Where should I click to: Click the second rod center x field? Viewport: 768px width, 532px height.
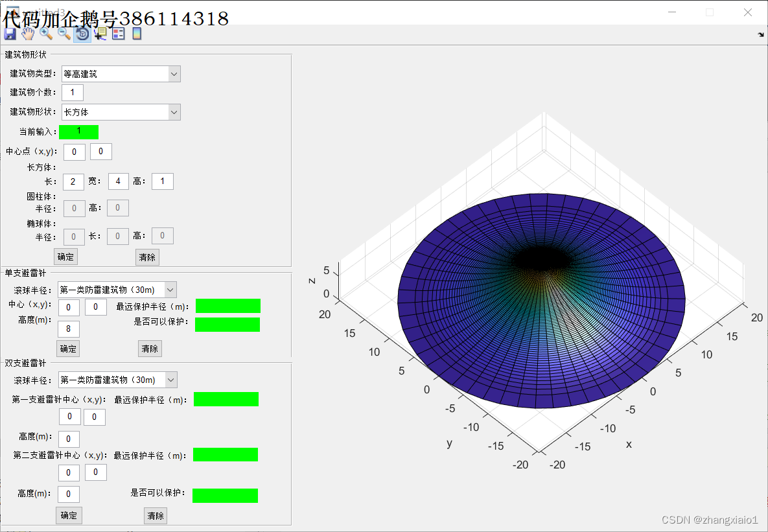click(x=69, y=473)
